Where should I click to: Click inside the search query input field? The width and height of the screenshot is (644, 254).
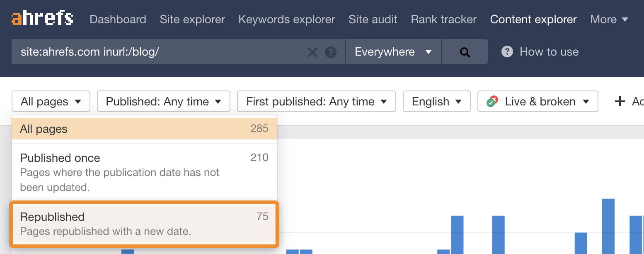coord(166,51)
